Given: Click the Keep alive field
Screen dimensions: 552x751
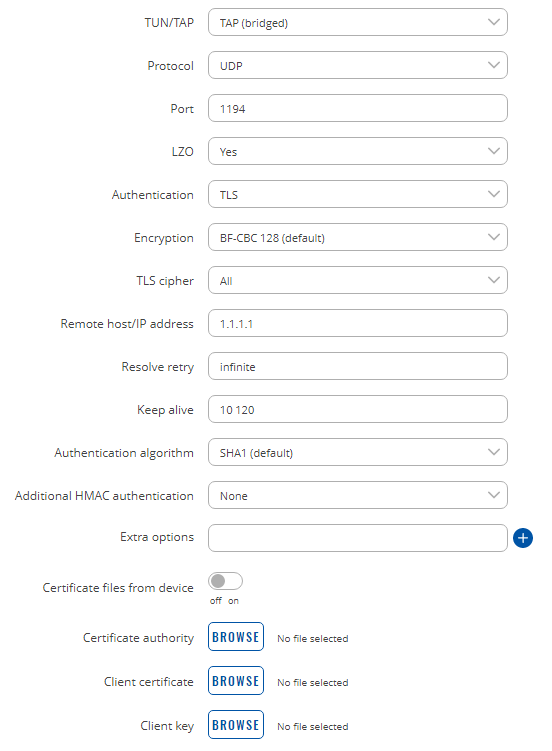Looking at the screenshot, I should pyautogui.click(x=358, y=409).
